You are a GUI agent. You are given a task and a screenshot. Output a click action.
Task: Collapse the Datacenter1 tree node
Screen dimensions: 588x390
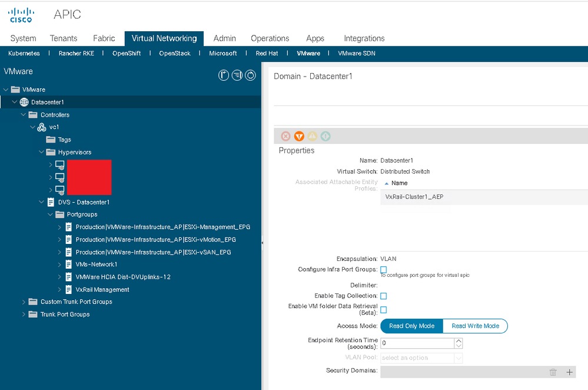[15, 102]
